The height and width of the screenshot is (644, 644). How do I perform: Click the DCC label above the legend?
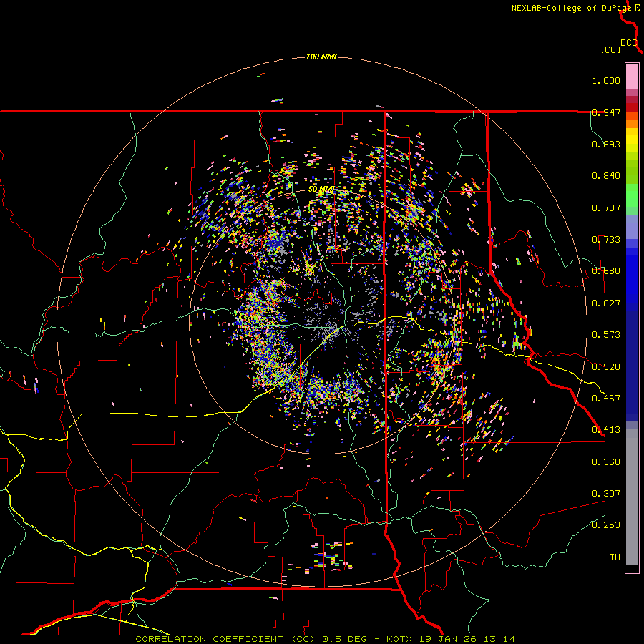(x=629, y=43)
